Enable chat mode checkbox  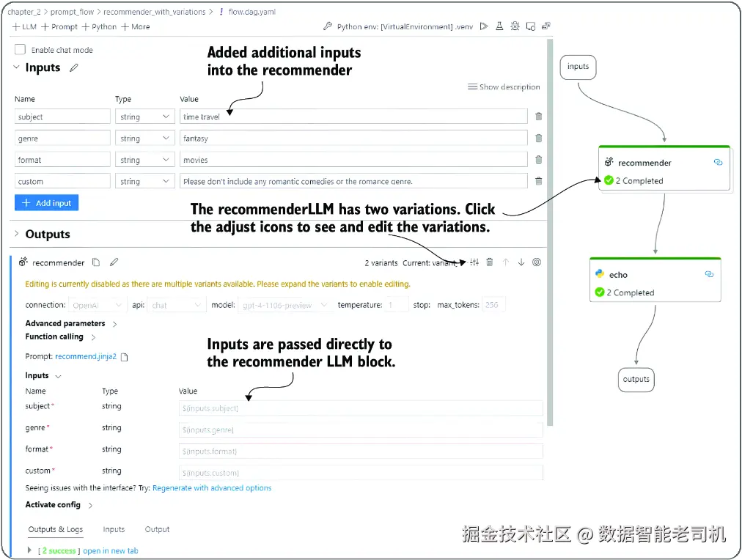coord(20,50)
